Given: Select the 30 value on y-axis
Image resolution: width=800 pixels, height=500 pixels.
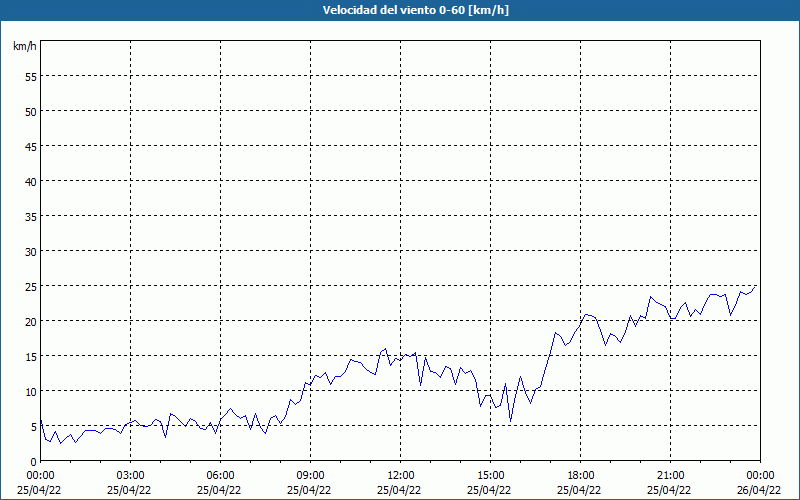Looking at the screenshot, I should 31,252.
